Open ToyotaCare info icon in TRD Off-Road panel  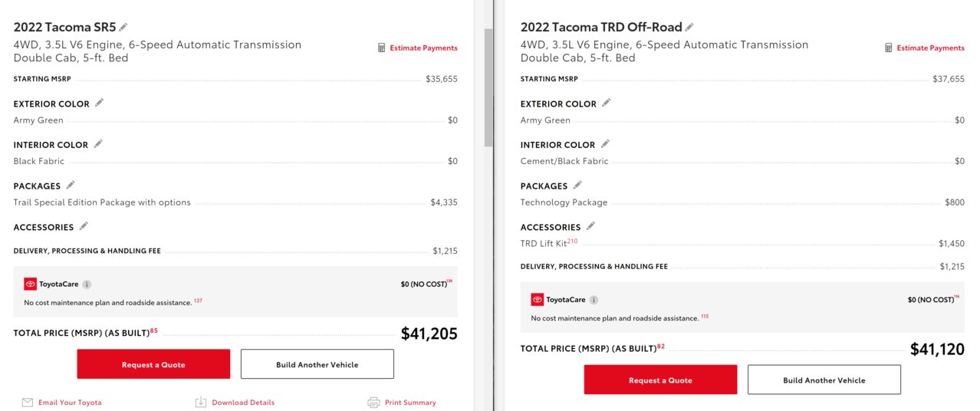pos(594,301)
